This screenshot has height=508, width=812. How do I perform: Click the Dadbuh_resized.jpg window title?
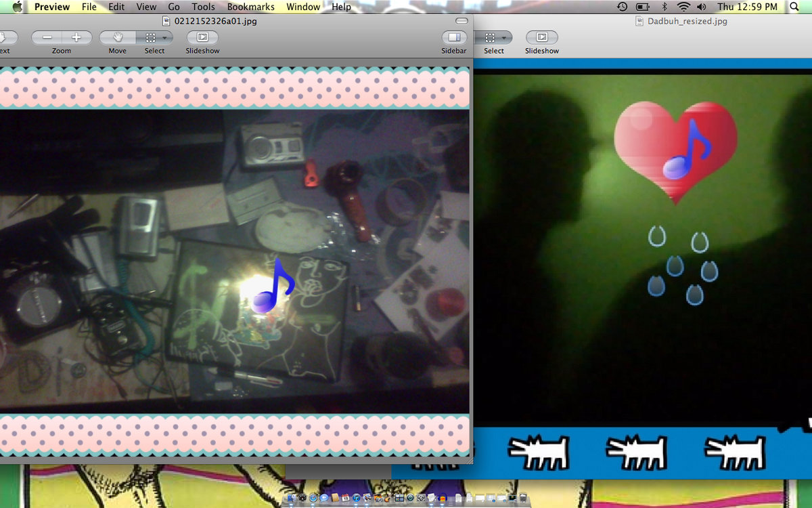[687, 21]
